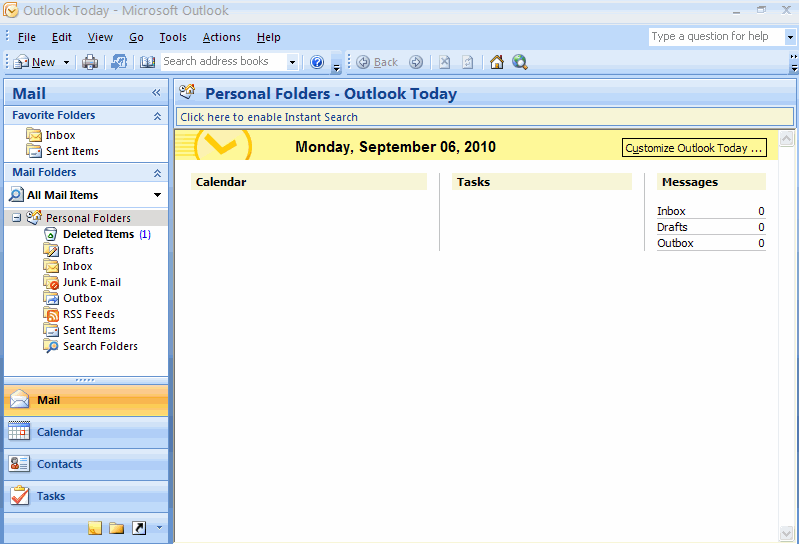The width and height of the screenshot is (800, 550).
Task: Click here to enable Instant Search bar
Action: 485,117
